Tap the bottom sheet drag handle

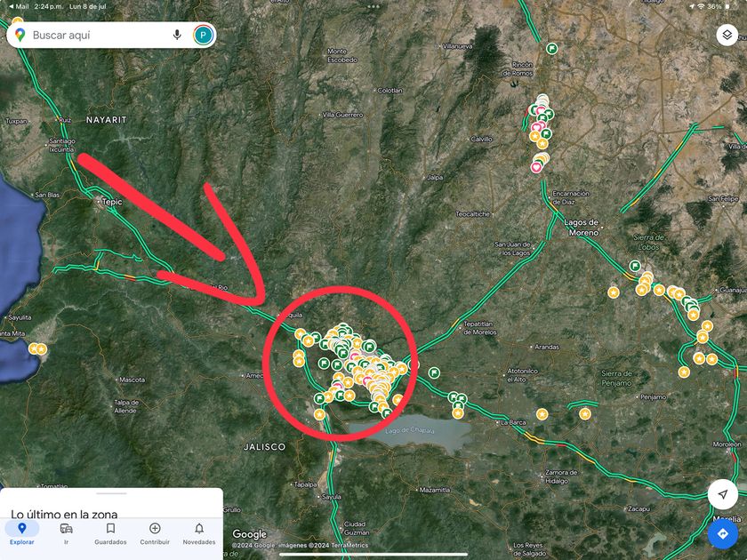[x=111, y=493]
